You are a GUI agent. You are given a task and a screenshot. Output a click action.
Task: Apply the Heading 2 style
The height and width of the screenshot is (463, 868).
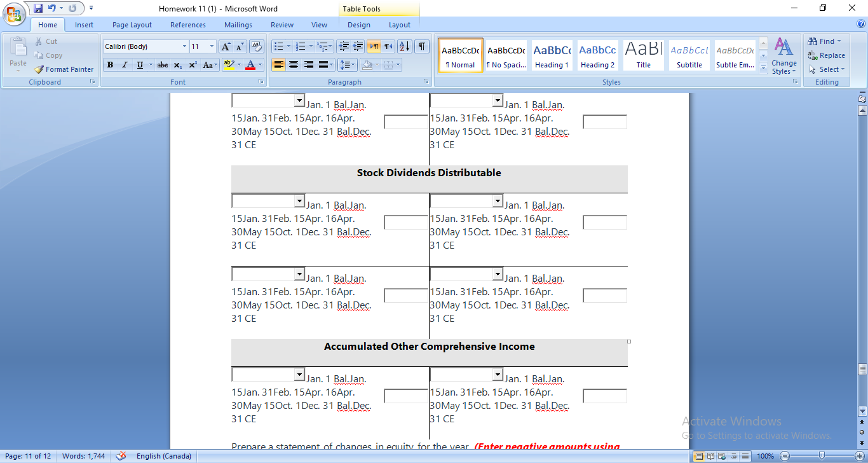click(597, 55)
